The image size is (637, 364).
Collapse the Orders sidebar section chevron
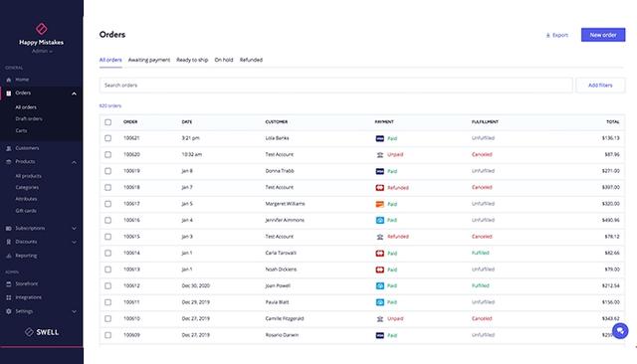(x=74, y=93)
